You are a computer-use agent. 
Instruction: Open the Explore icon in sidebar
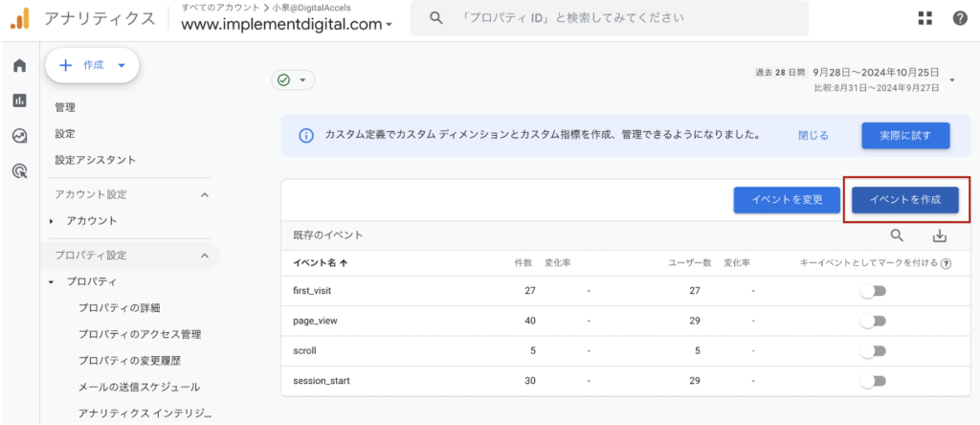[20, 135]
